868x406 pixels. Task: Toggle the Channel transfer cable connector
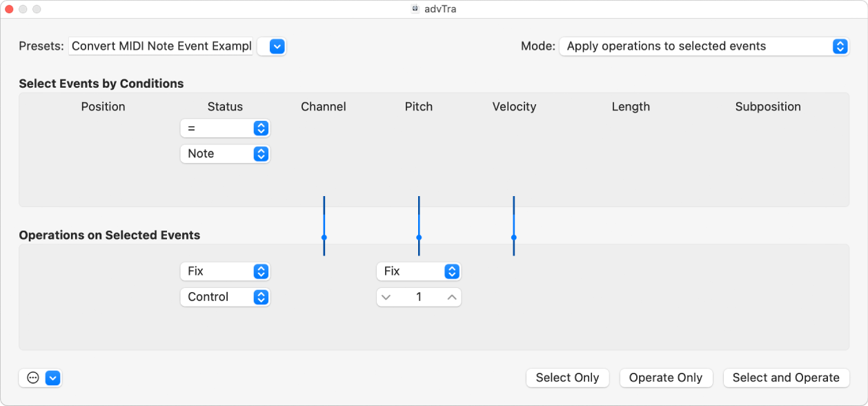pos(324,238)
